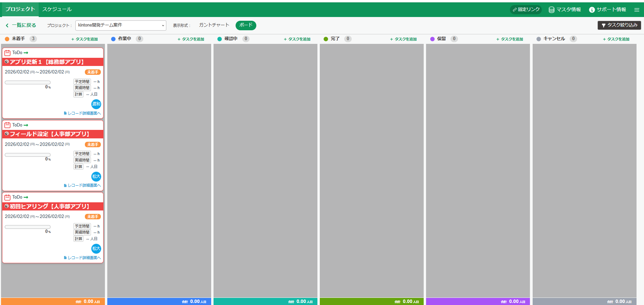The image size is (644, 305).
Task: Open フィールド設定【人事部アプリ】 task title
Action: [50, 134]
